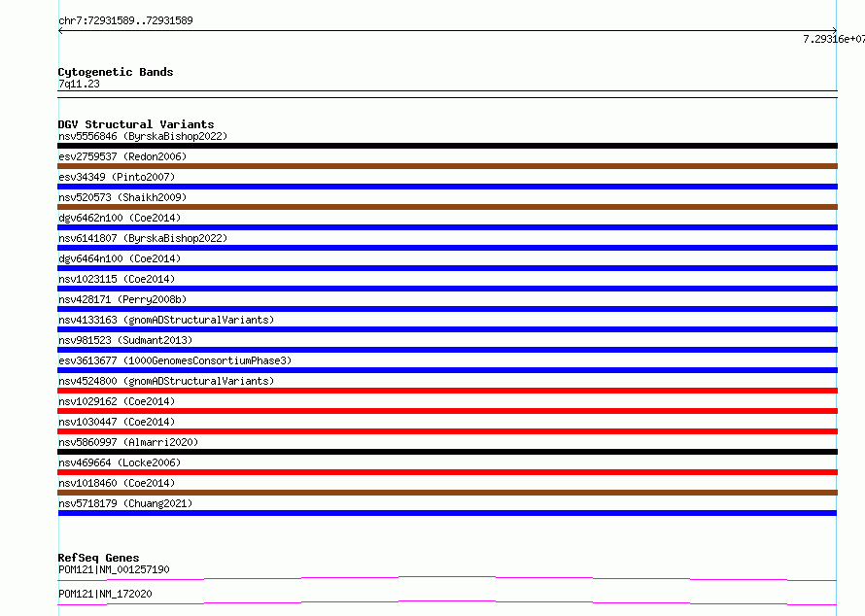Click the nsv469664 (Locke2006) label
Viewport: 865px width, 616px height.
point(120,462)
